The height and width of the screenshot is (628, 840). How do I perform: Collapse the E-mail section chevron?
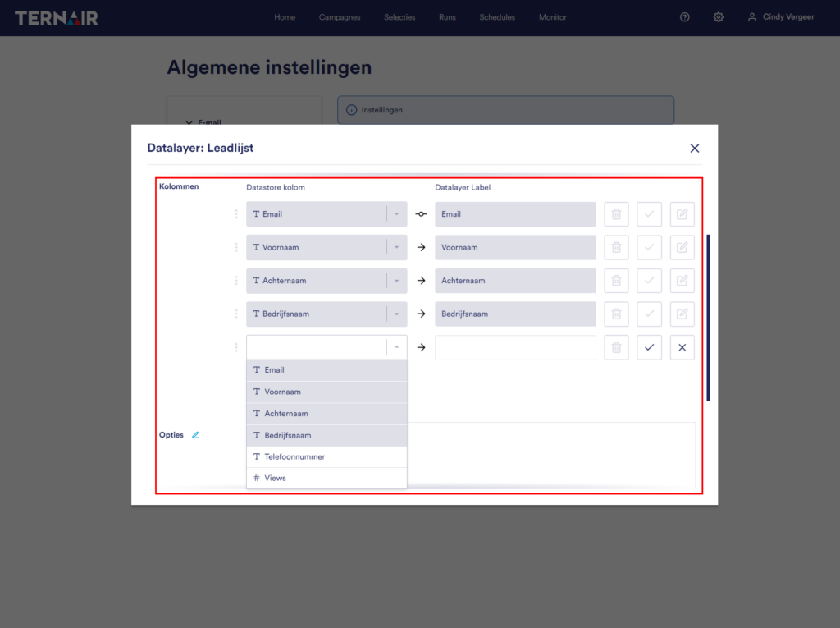click(189, 121)
